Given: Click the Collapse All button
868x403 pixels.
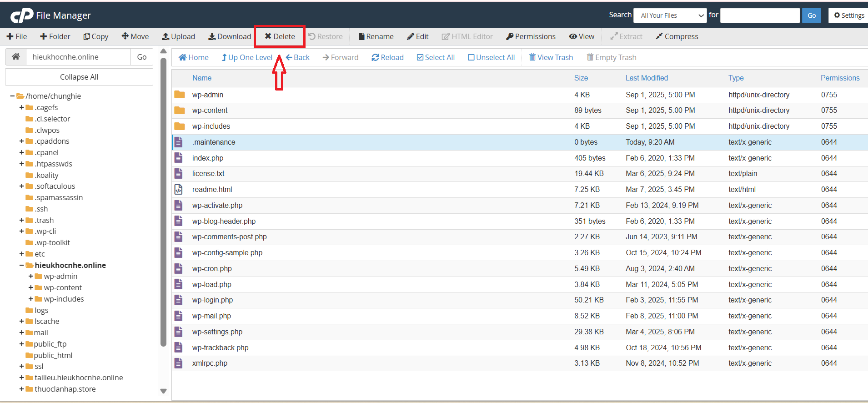Looking at the screenshot, I should [79, 77].
